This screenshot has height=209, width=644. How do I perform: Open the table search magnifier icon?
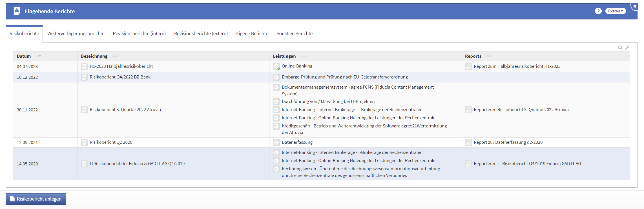(x=620, y=48)
